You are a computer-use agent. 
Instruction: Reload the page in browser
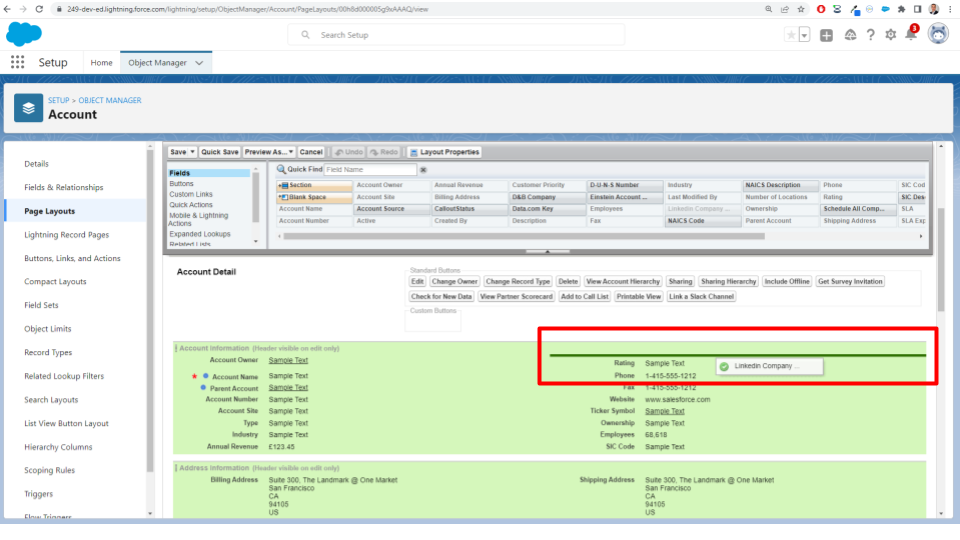39,9
